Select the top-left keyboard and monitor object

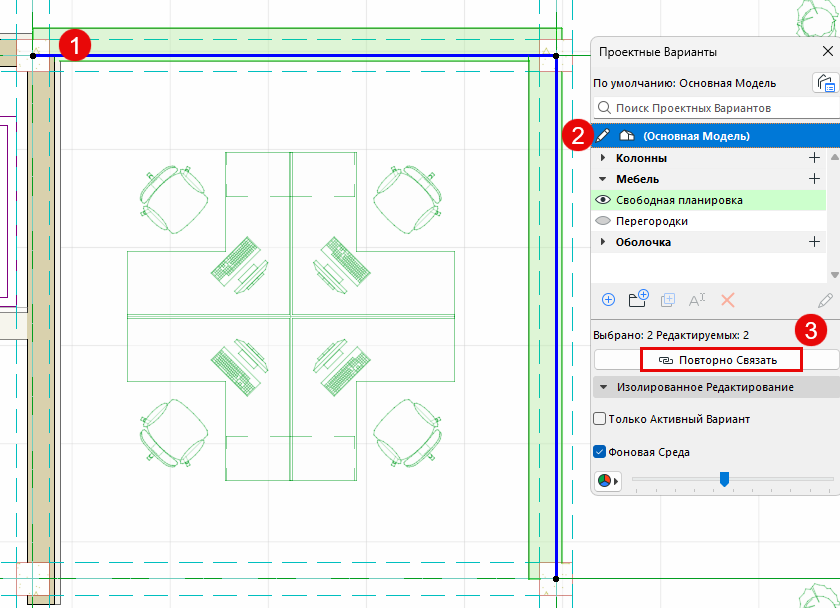pos(239,265)
